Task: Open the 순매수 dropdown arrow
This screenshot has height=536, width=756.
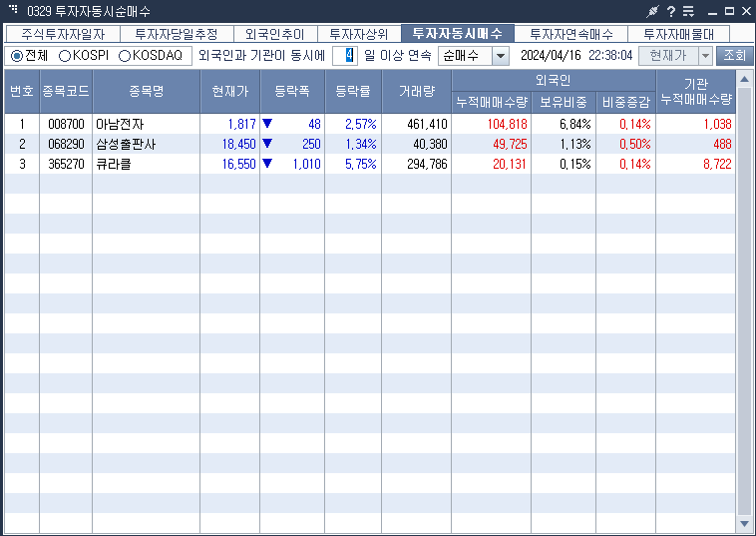Action: (501, 56)
